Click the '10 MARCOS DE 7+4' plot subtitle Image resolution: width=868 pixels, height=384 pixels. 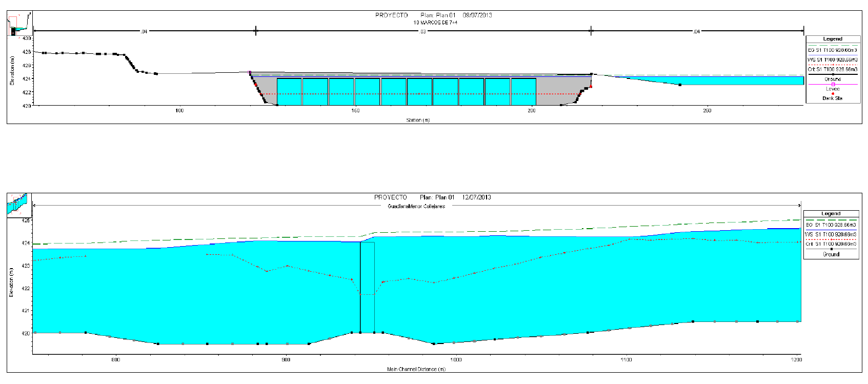pyautogui.click(x=435, y=23)
